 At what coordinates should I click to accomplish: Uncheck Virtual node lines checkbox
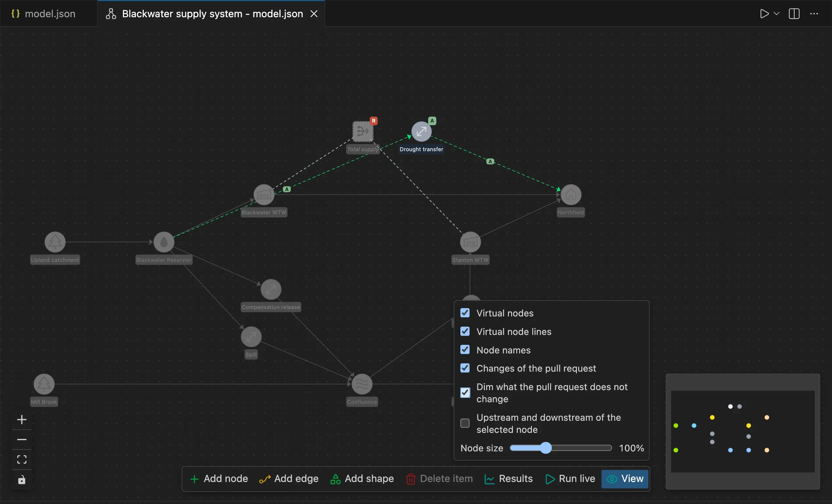pyautogui.click(x=465, y=332)
